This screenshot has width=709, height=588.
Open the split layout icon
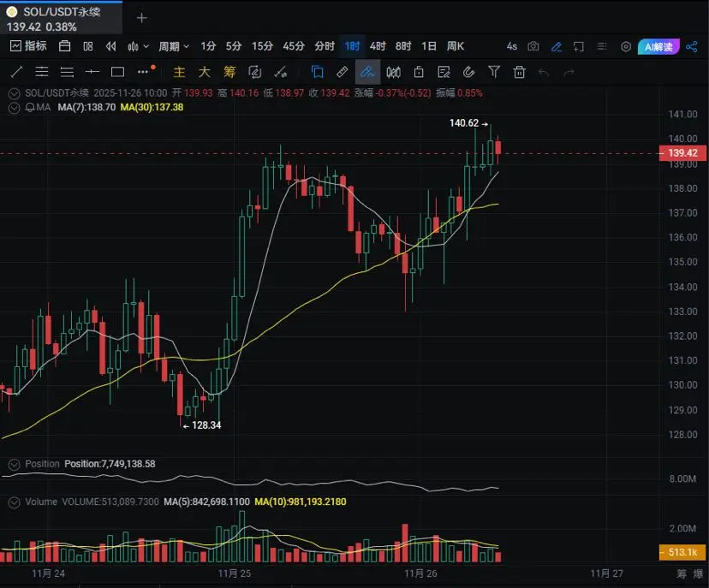coord(88,46)
